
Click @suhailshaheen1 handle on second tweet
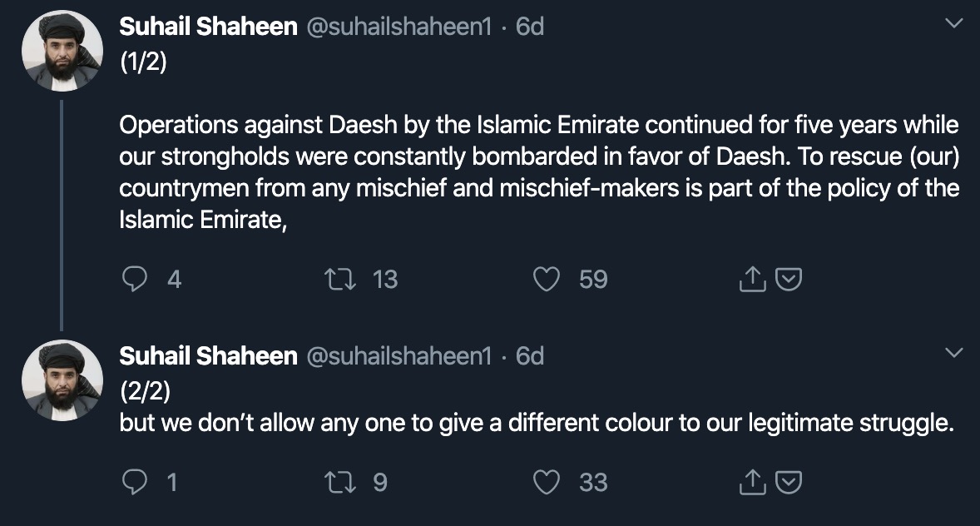(x=399, y=356)
